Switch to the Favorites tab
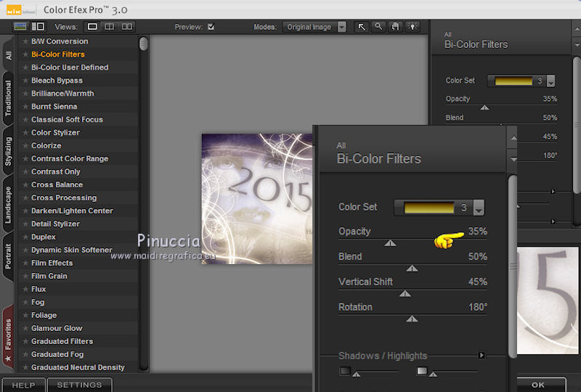This screenshot has height=392, width=581. [x=8, y=337]
